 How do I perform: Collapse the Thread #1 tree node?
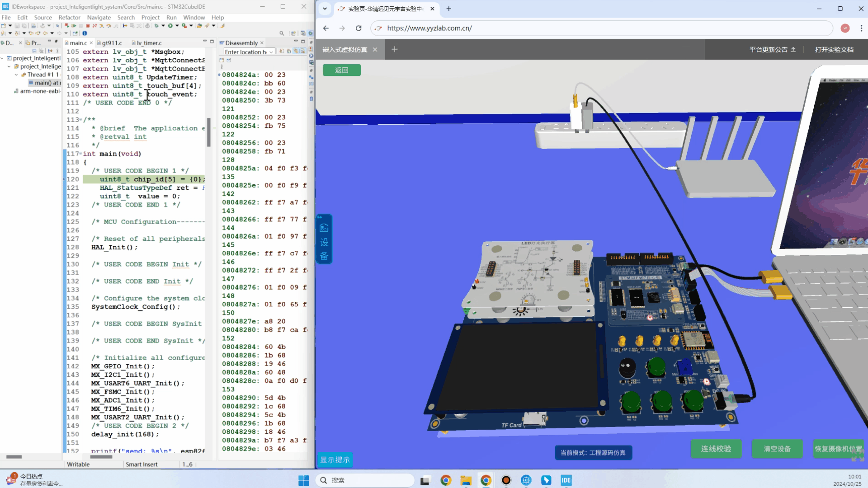(x=16, y=75)
